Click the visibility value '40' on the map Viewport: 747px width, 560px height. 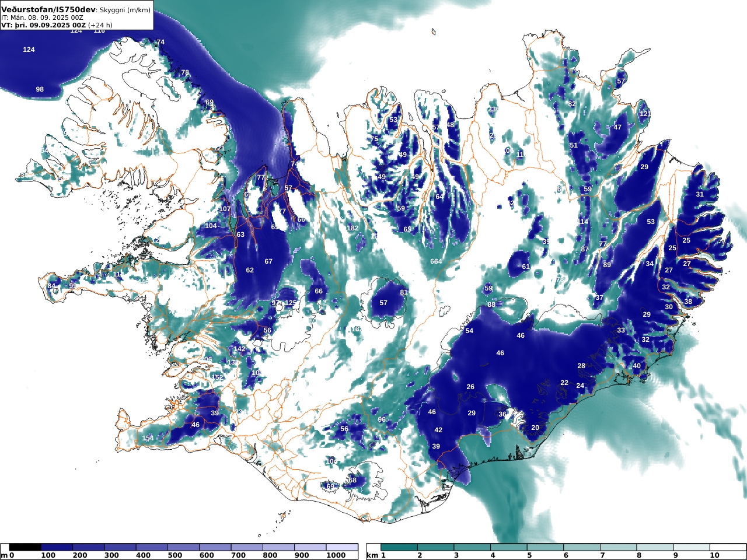[637, 366]
